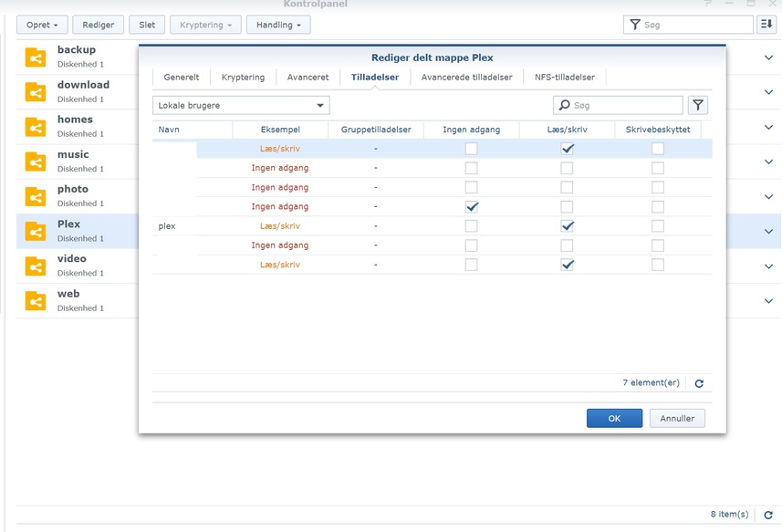Sort by the Eksempel column header

point(280,130)
